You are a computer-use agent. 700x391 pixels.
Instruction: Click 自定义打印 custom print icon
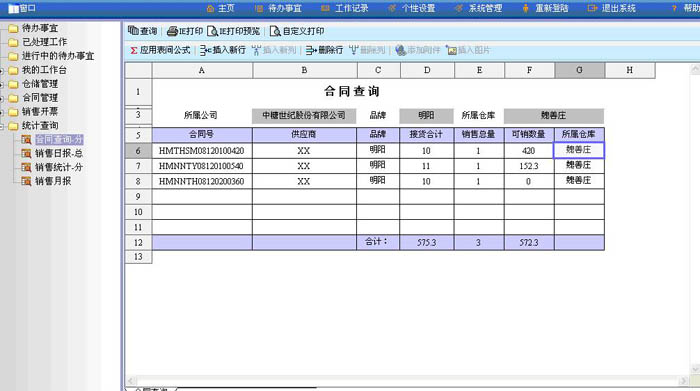275,31
